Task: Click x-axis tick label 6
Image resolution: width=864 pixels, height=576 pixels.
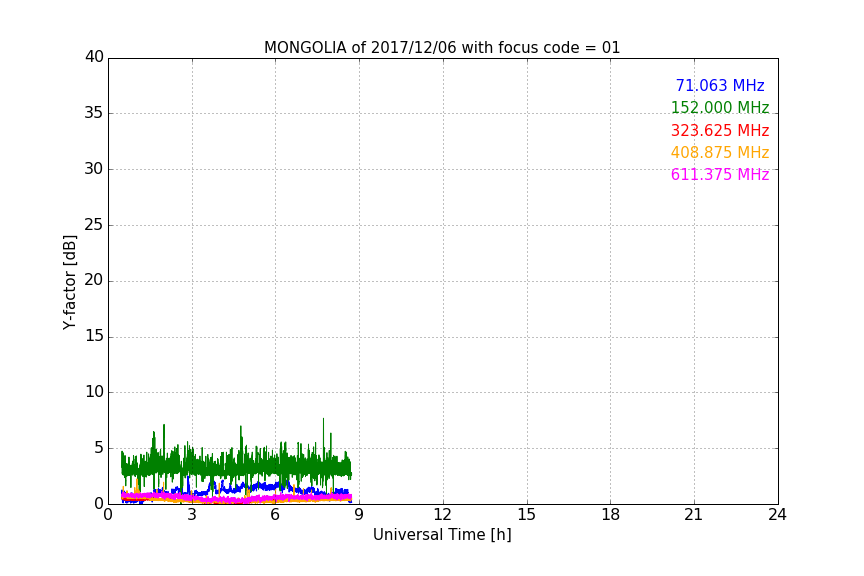Action: (275, 515)
